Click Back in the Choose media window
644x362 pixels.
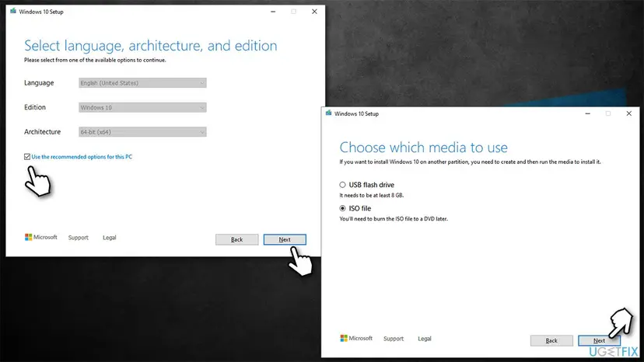click(551, 341)
